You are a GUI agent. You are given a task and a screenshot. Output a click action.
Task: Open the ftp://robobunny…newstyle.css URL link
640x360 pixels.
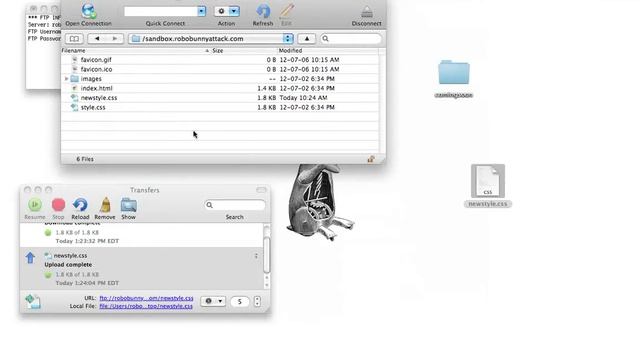coord(147,298)
